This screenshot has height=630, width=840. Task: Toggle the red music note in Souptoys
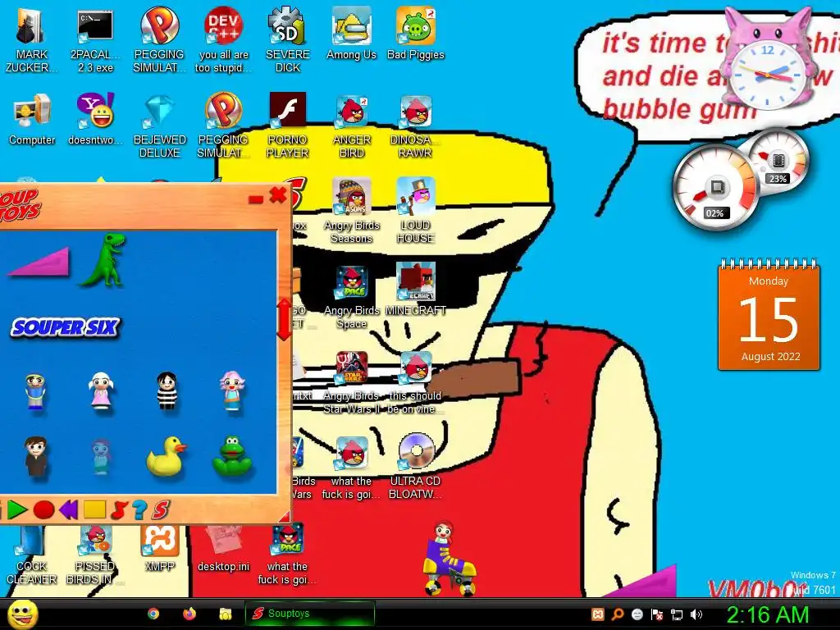(118, 509)
